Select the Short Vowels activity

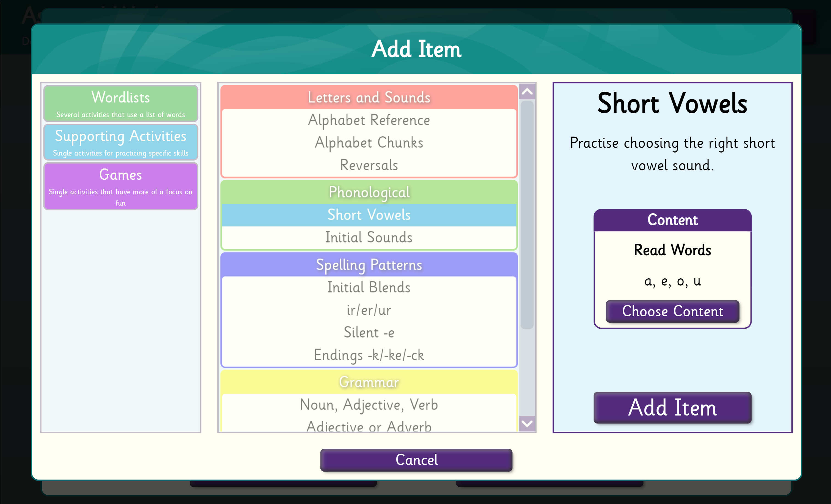click(369, 215)
